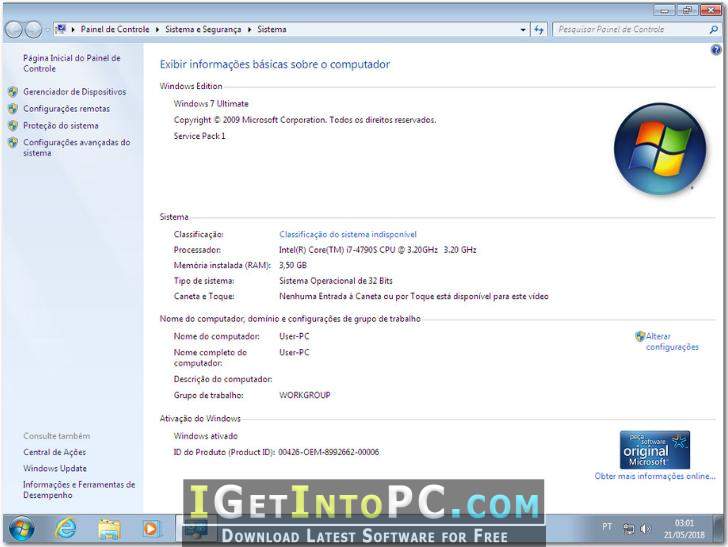Click the WORKGROUP value
Viewport: 728px width, 547px height.
305,395
